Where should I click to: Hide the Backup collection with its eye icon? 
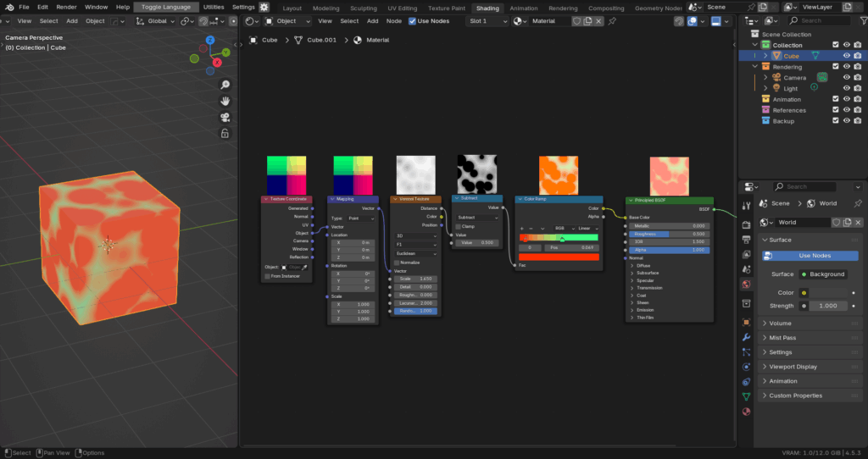tap(846, 121)
